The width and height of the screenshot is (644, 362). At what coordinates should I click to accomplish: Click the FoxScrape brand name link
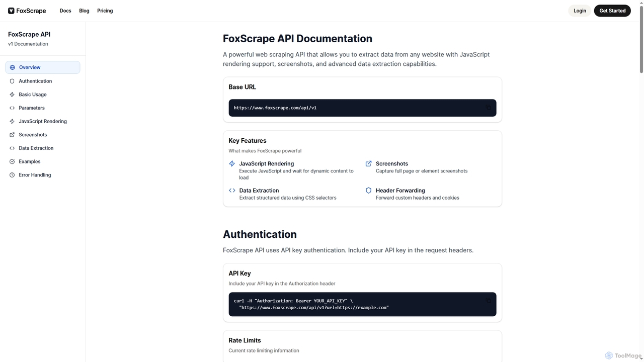click(x=31, y=11)
